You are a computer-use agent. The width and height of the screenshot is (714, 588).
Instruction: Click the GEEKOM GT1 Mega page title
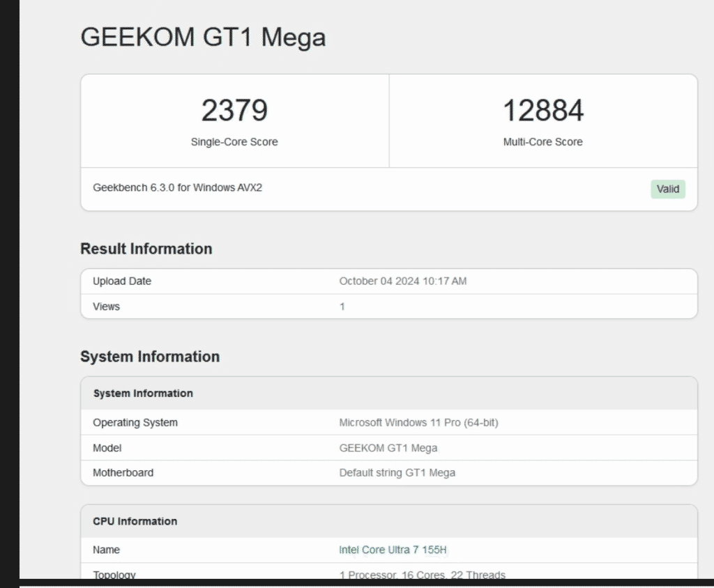[x=204, y=38]
